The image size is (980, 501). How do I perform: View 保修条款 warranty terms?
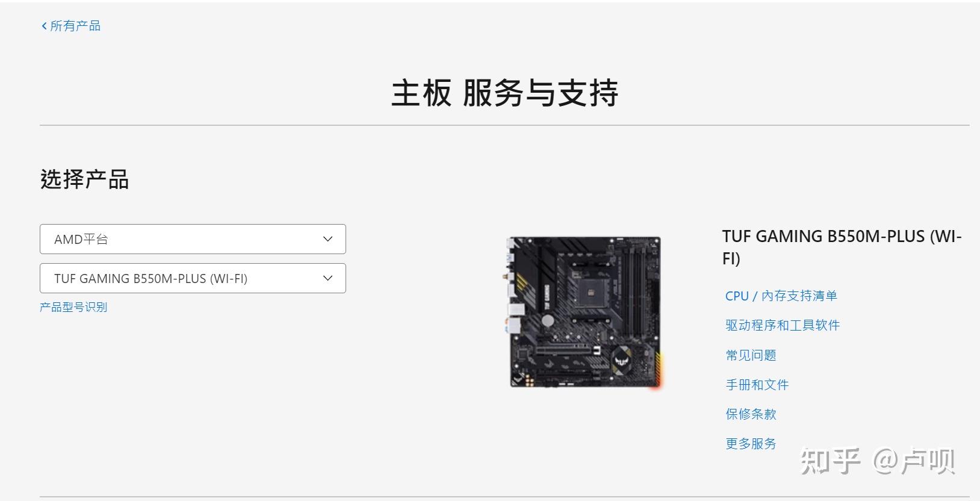pos(751,414)
